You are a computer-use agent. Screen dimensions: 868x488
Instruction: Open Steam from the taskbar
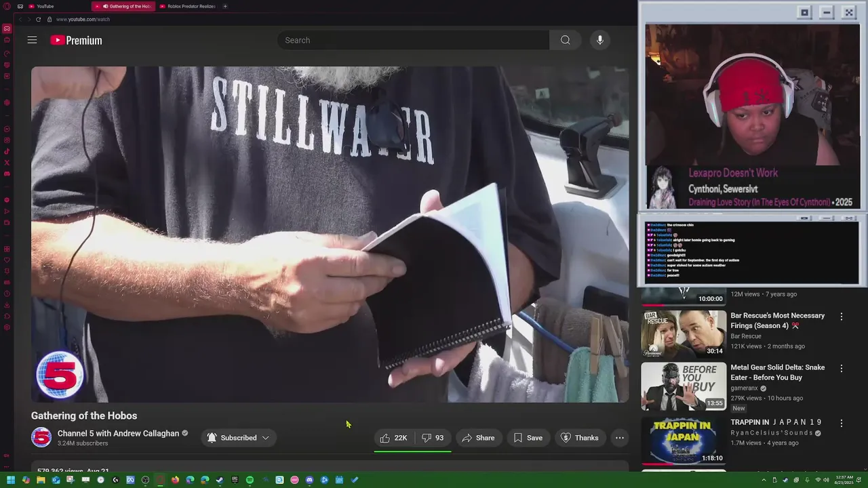click(220, 480)
